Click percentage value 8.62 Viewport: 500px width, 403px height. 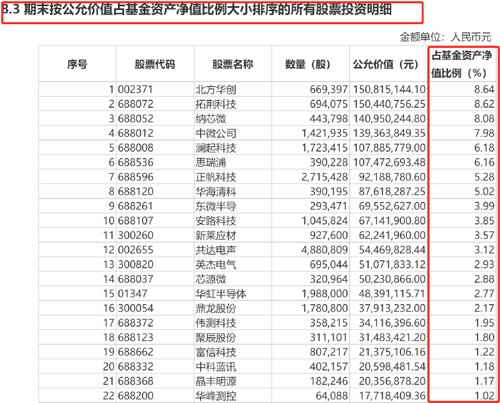pos(484,104)
